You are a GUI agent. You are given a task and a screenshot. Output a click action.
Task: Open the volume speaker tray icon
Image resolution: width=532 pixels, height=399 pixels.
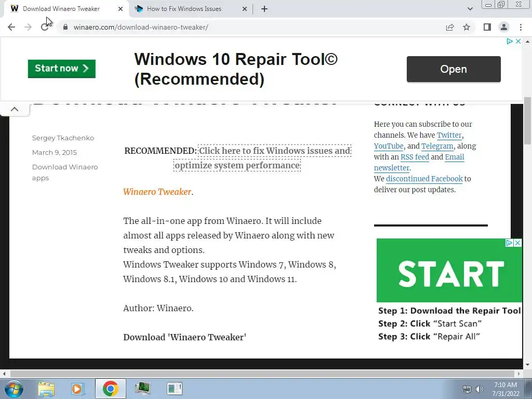tap(480, 389)
